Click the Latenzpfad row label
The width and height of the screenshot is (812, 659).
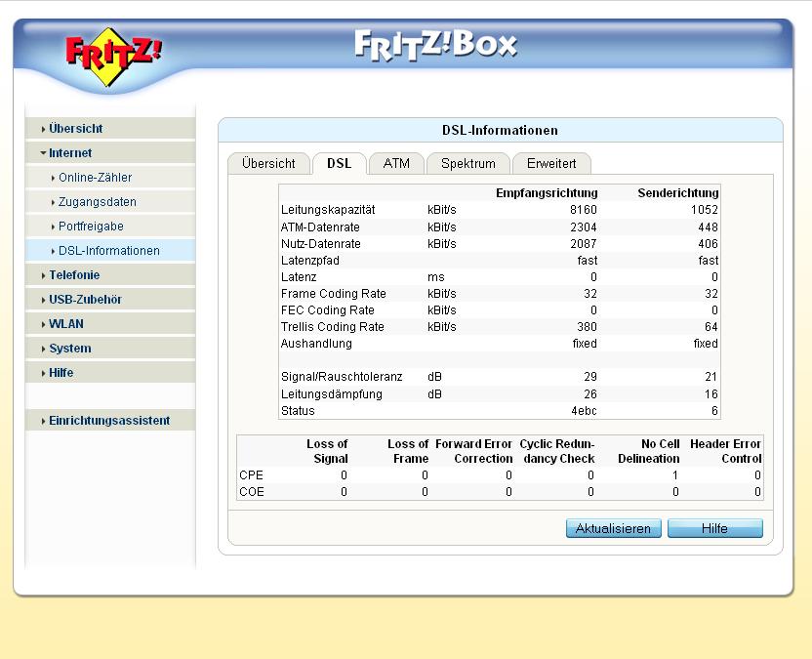(x=309, y=260)
